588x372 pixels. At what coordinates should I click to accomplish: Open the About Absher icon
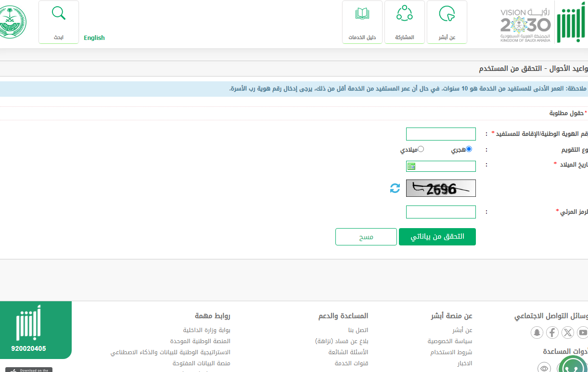coord(447,14)
